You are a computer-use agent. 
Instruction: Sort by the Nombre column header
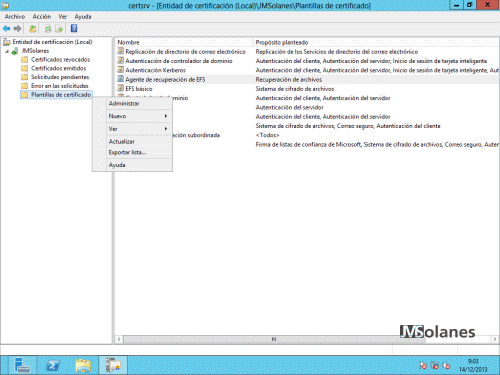[184, 42]
